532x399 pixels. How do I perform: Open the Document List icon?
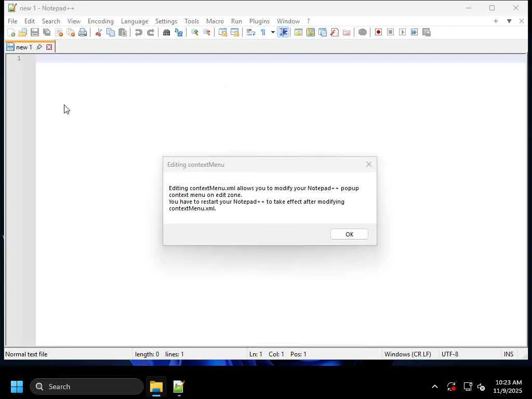coord(323,32)
